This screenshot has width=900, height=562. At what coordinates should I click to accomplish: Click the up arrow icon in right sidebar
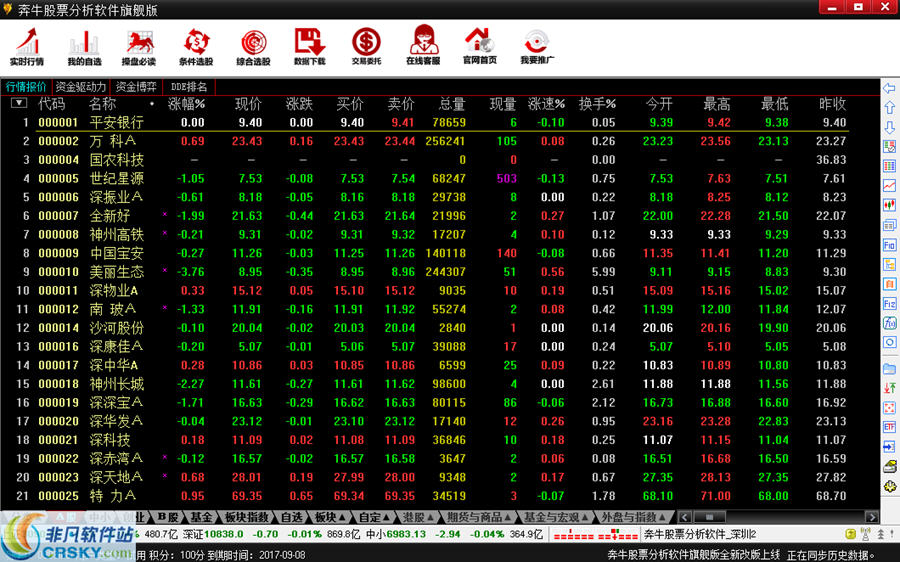[x=889, y=108]
